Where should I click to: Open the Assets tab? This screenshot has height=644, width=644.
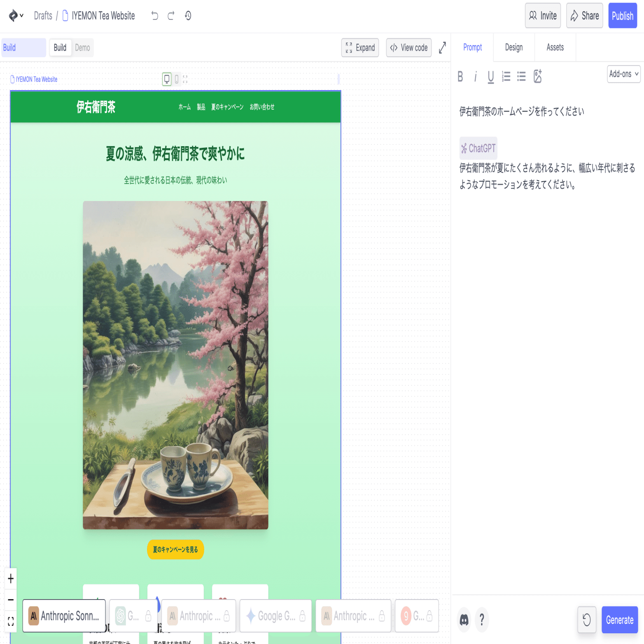point(555,47)
